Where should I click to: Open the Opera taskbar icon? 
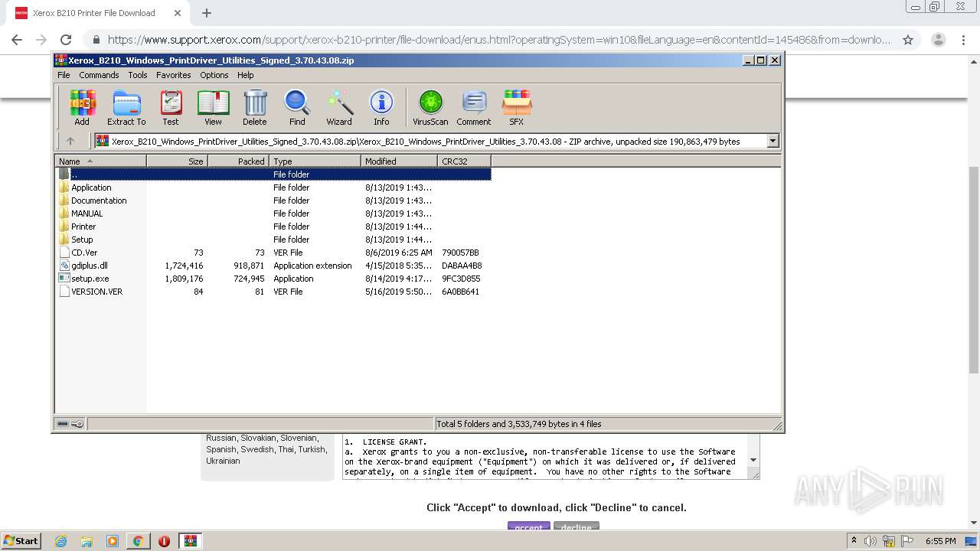click(164, 541)
